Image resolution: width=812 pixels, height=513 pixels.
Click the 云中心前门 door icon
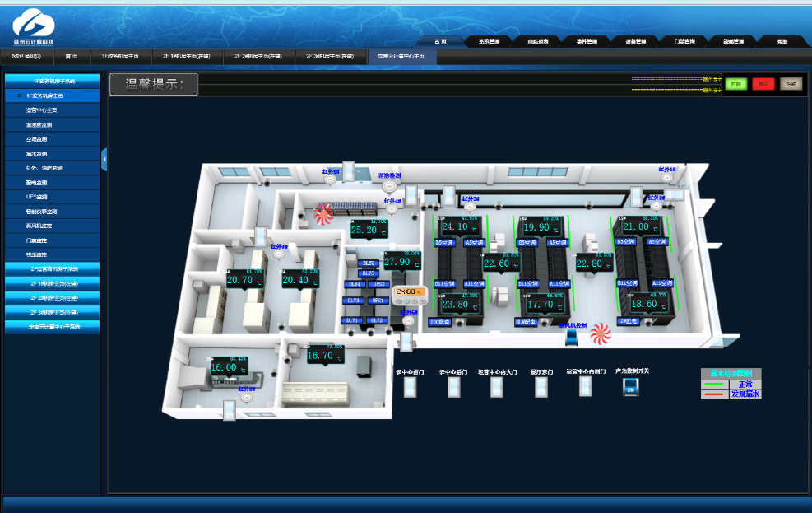409,387
